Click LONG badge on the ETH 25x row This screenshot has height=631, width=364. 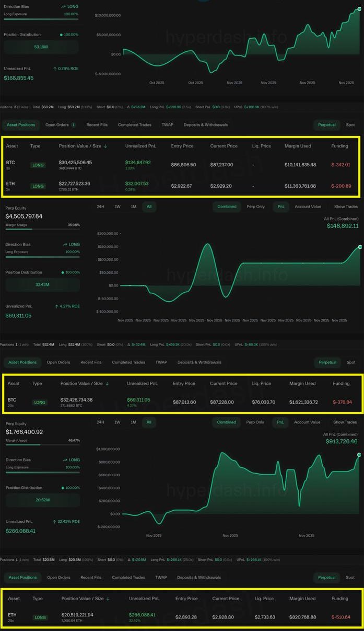click(x=40, y=617)
